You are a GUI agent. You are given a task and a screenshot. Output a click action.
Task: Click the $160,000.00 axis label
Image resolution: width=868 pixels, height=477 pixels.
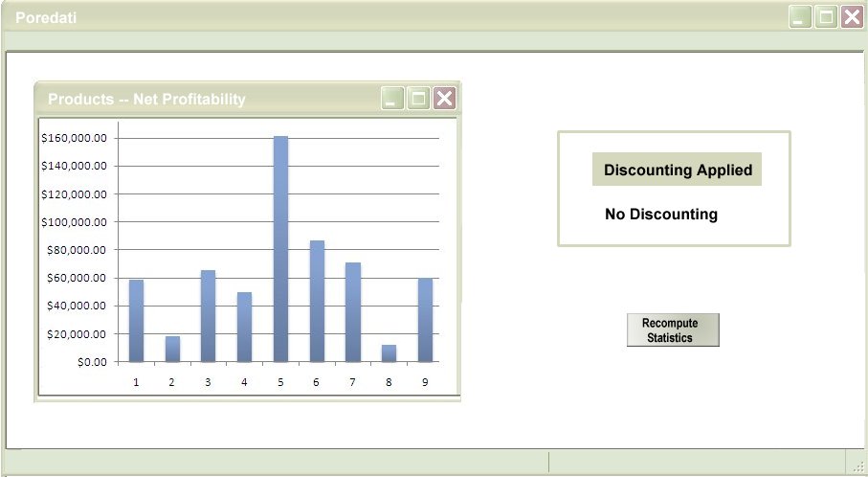click(74, 138)
